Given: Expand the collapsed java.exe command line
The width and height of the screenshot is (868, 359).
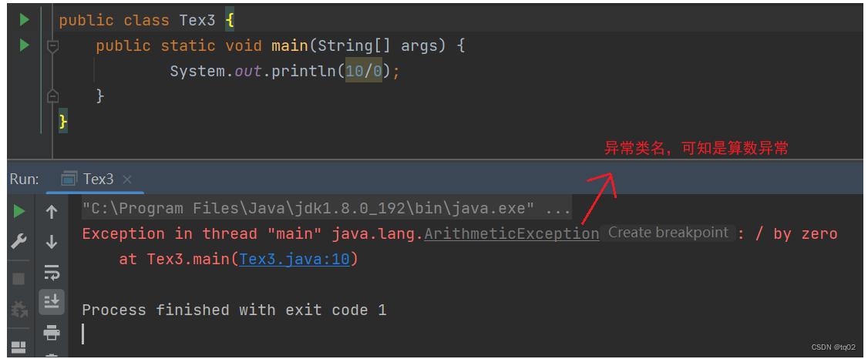Looking at the screenshot, I should pos(558,209).
